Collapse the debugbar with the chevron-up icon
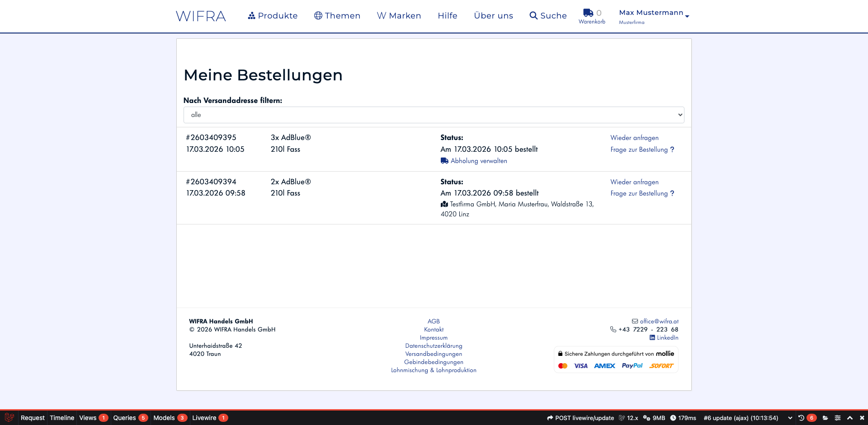Viewport: 868px width, 425px height. click(x=850, y=418)
